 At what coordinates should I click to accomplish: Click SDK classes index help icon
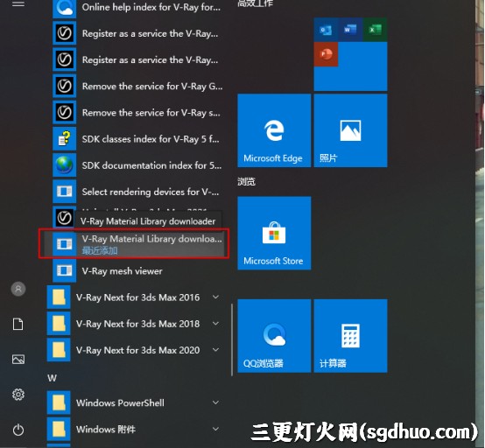point(64,138)
